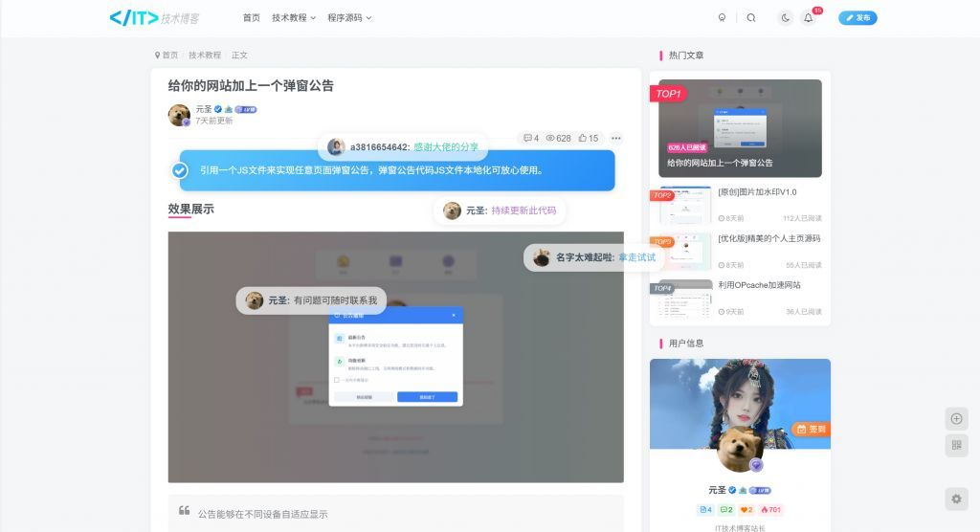Click the IT技术博客 site logo
The image size is (980, 532).
pos(154,17)
